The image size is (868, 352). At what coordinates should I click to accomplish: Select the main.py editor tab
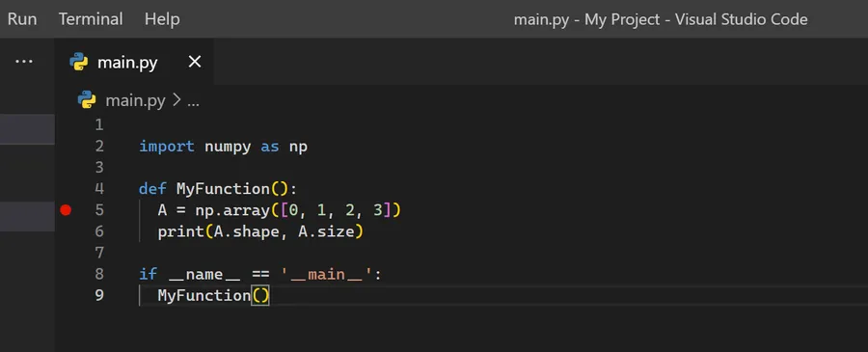[127, 63]
